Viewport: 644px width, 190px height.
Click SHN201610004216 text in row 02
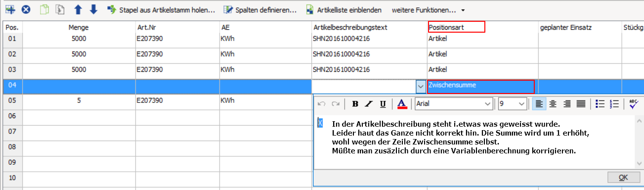(x=342, y=54)
